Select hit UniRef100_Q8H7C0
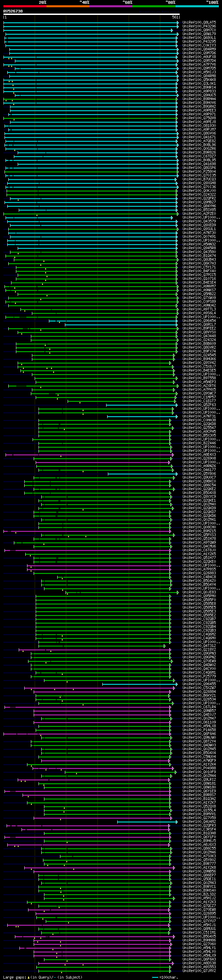The height and width of the screenshot is (980, 222). pos(199,30)
